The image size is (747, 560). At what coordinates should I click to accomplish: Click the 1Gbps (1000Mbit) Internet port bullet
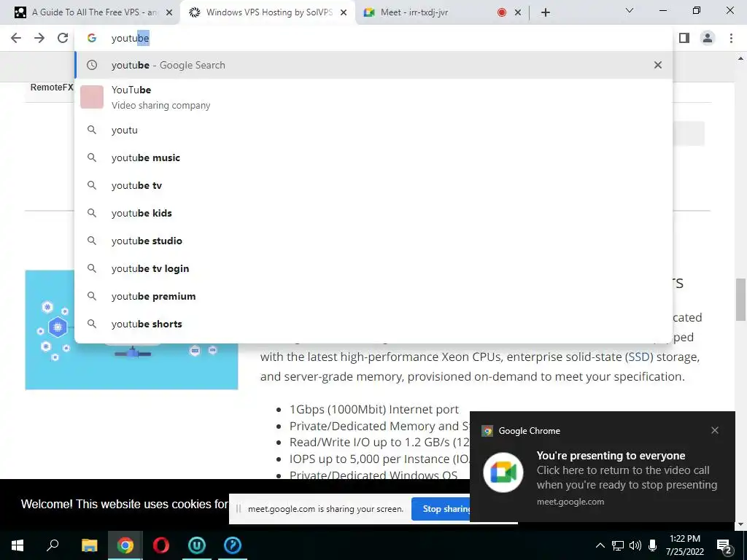(x=374, y=410)
